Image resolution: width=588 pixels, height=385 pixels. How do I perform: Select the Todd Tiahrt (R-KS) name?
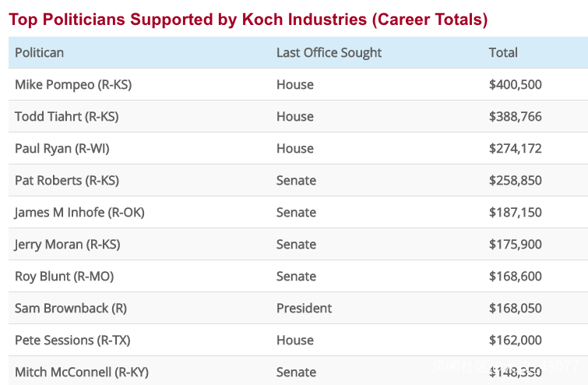click(66, 116)
